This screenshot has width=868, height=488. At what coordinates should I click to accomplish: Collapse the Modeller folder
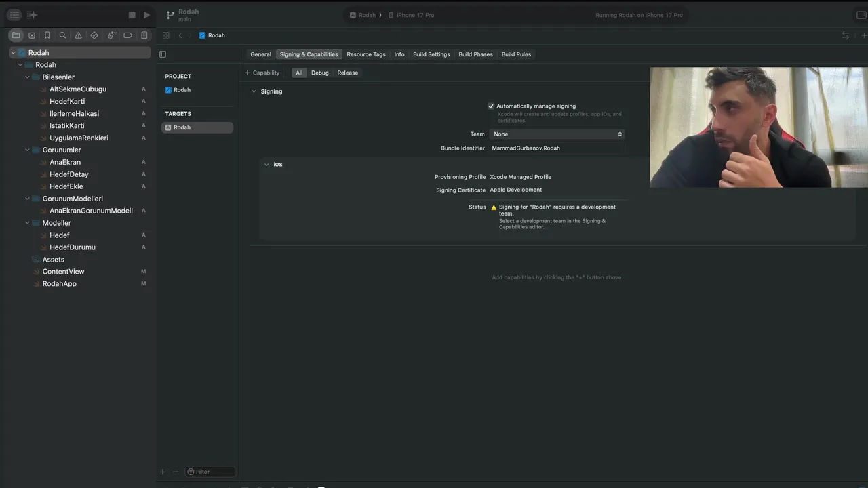click(28, 223)
